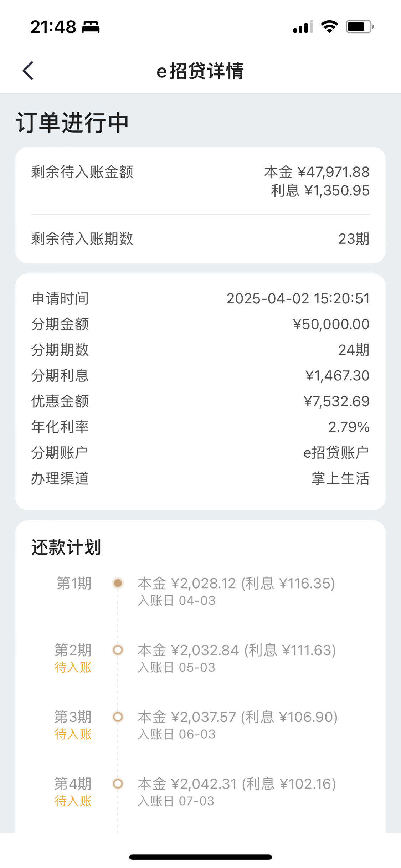
Task: Tap the bed focus mode icon
Action: click(x=91, y=27)
